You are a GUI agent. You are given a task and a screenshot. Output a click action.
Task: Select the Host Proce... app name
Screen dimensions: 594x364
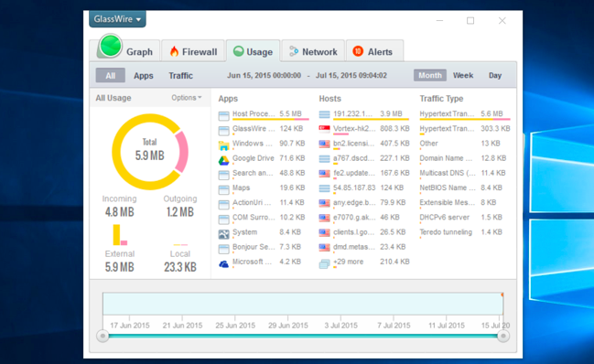coord(254,113)
